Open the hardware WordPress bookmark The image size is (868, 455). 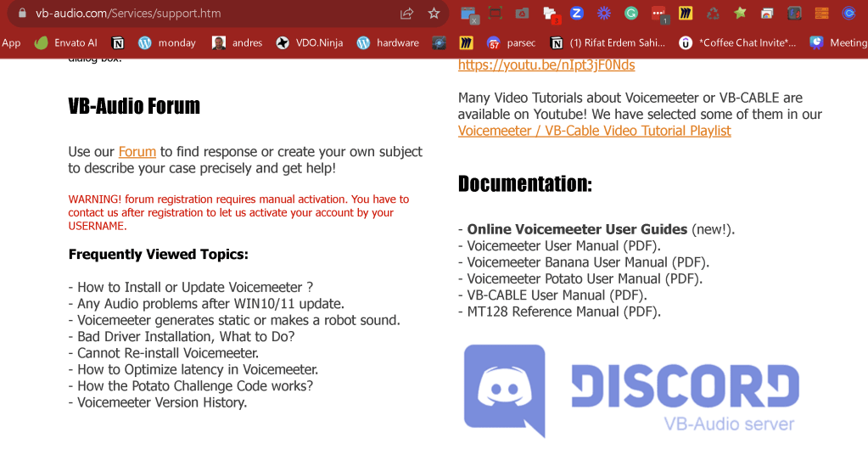[x=388, y=42]
